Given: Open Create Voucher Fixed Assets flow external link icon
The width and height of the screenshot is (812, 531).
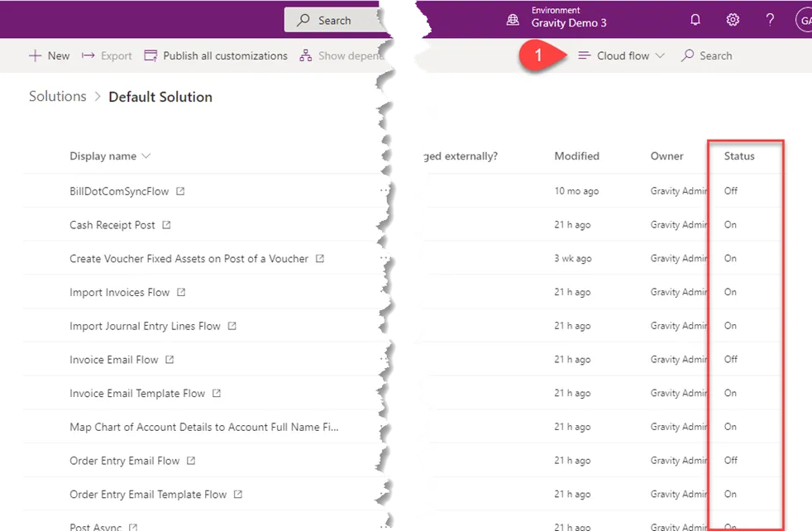Looking at the screenshot, I should [320, 259].
